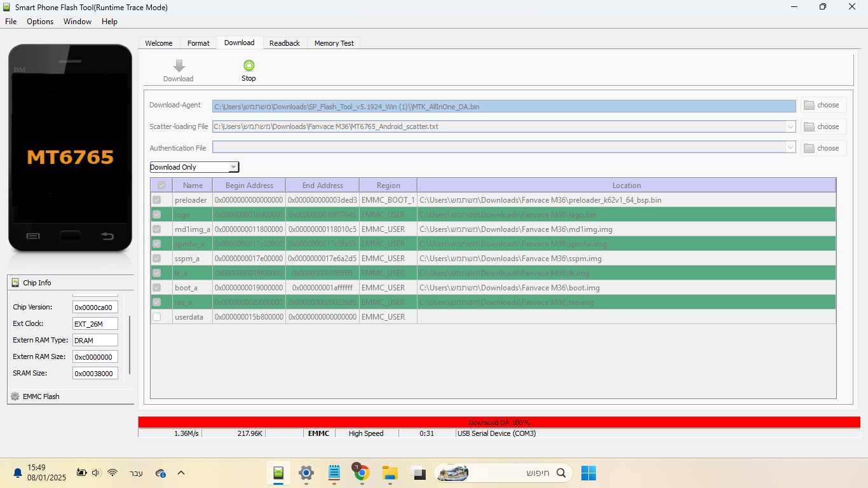Click the taskbar search box

pyautogui.click(x=503, y=473)
